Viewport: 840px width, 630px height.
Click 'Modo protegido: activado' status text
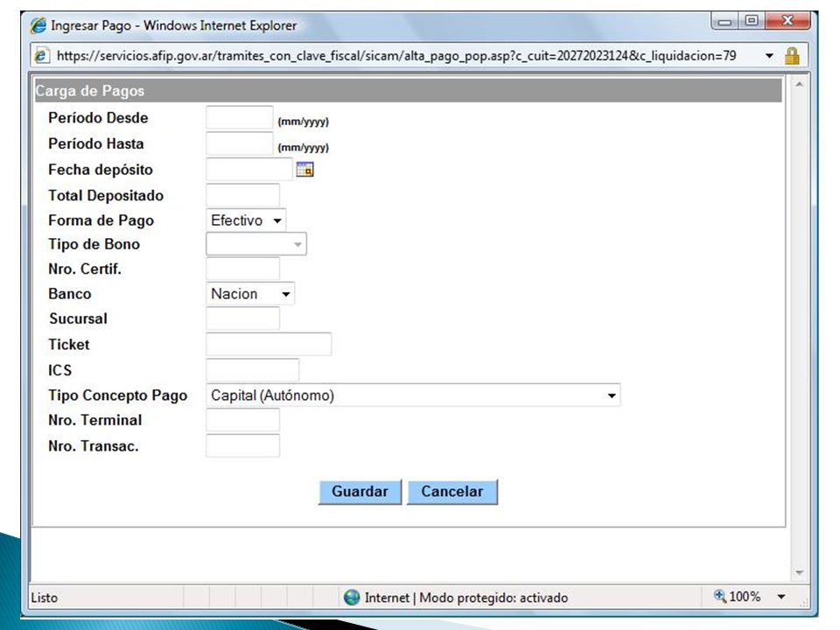(x=493, y=598)
